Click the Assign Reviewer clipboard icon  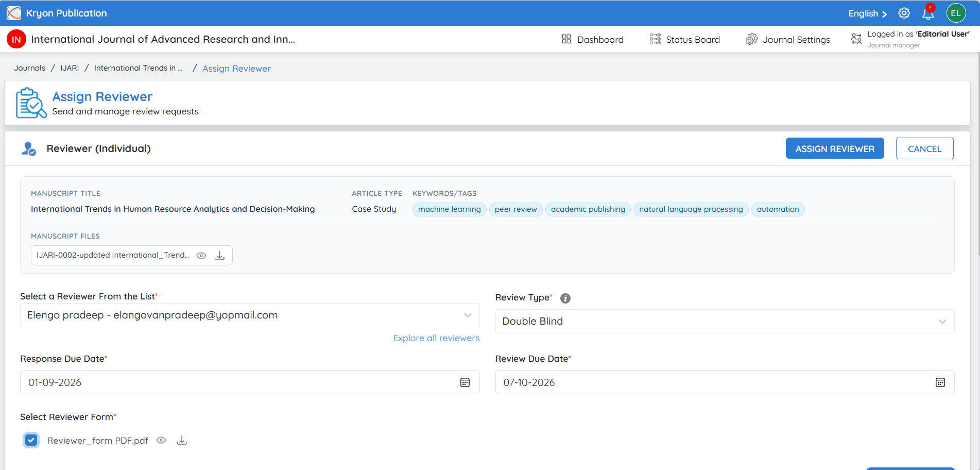(31, 103)
